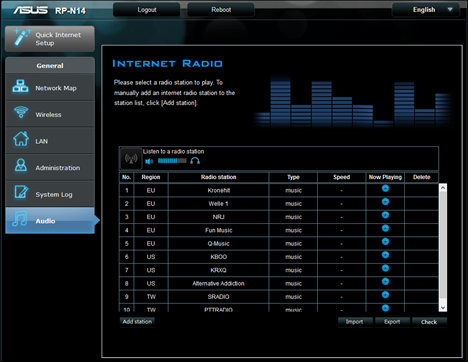The width and height of the screenshot is (468, 362).
Task: Import a station list
Action: pos(355,322)
